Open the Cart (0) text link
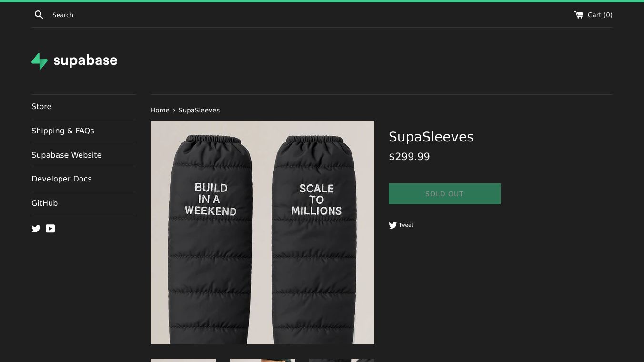Screen dimensions: 644x362 tap(600, 15)
